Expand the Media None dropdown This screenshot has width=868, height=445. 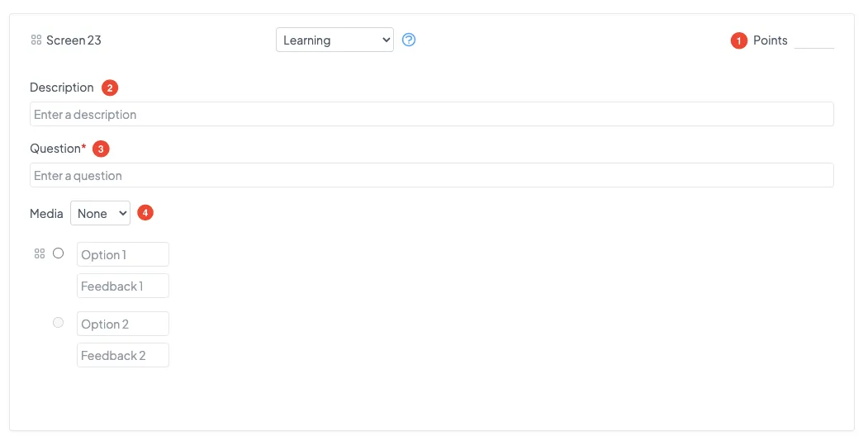pyautogui.click(x=100, y=213)
